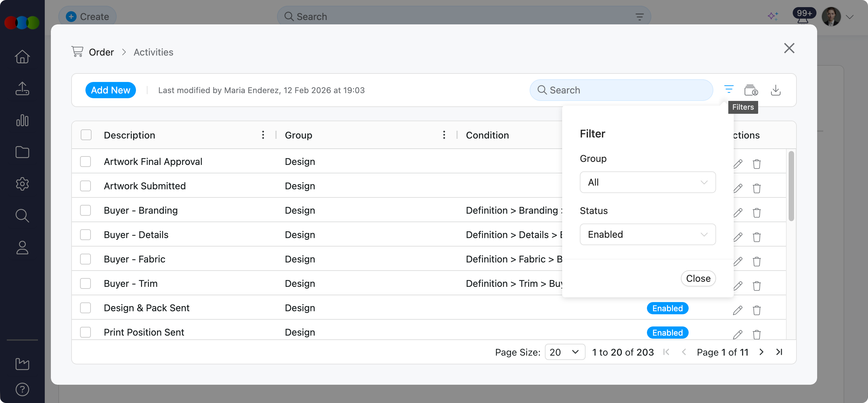
Task: Check the Buyer - Branding row checkbox
Action: coord(85,210)
